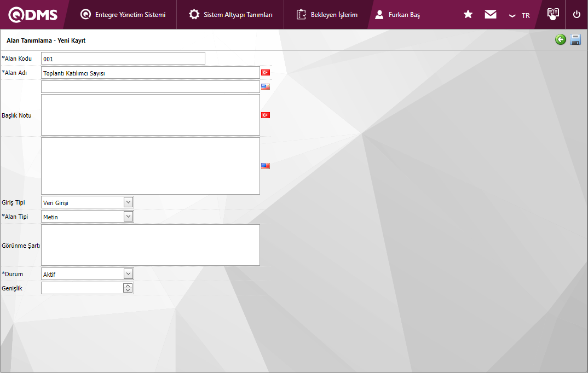Click the Turkish flag beside Başlık Notu
588x373 pixels.
[266, 115]
